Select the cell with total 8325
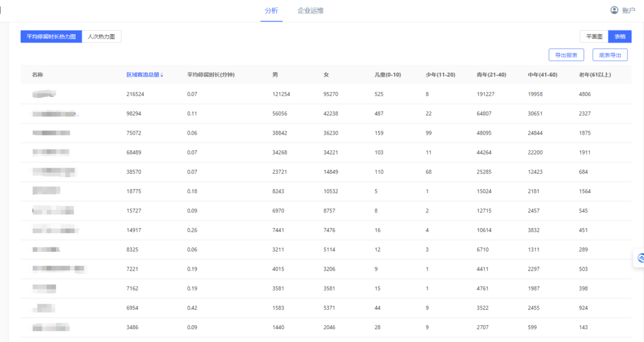 (132, 250)
